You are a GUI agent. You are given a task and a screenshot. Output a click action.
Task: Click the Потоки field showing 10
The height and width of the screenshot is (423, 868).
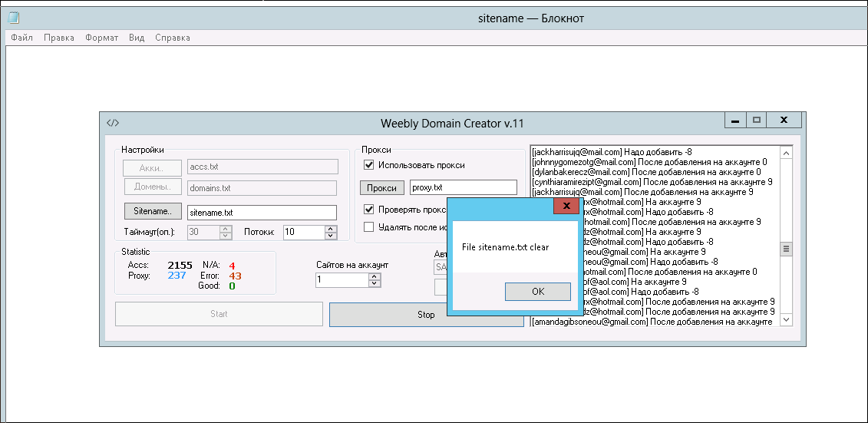coord(304,233)
